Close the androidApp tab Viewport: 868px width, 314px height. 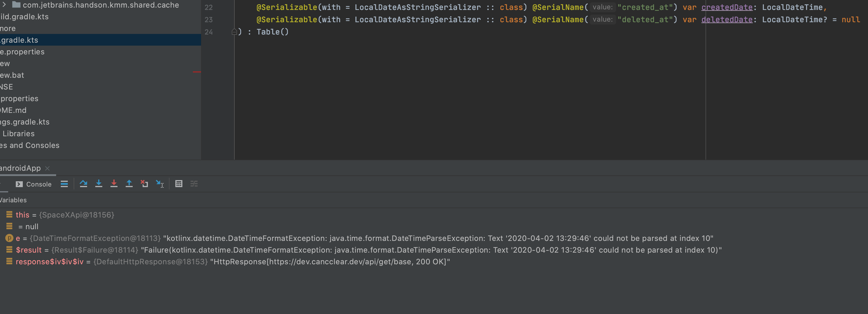click(47, 168)
